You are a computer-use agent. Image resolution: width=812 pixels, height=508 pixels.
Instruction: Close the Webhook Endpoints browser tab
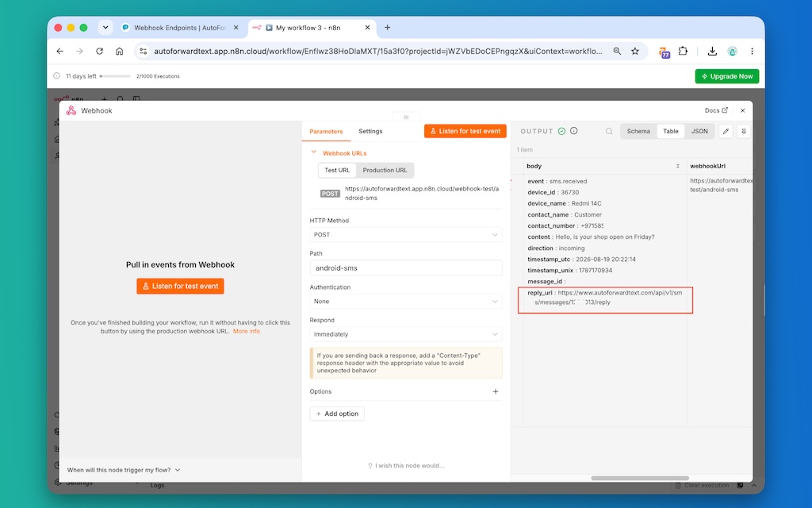pos(236,28)
